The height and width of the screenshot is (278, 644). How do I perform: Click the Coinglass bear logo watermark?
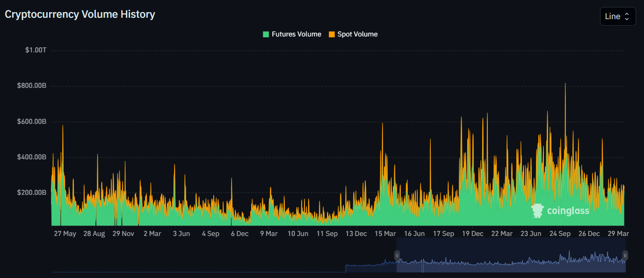[538, 211]
